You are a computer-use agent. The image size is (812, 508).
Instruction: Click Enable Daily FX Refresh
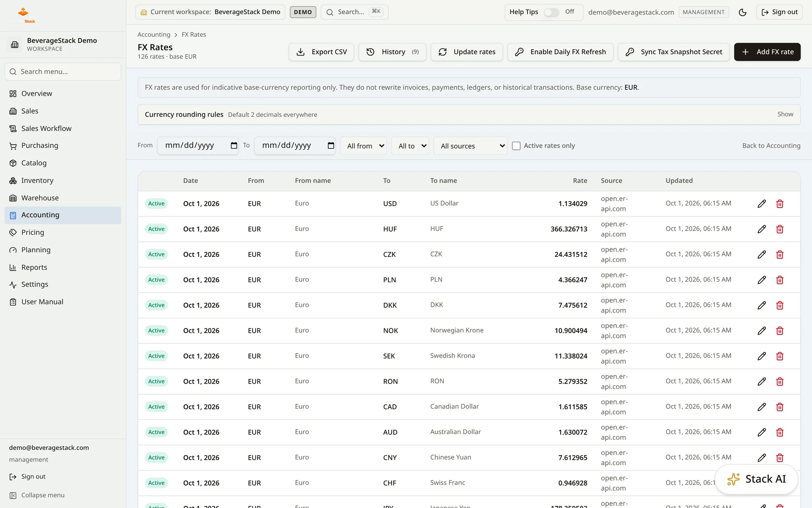click(560, 52)
